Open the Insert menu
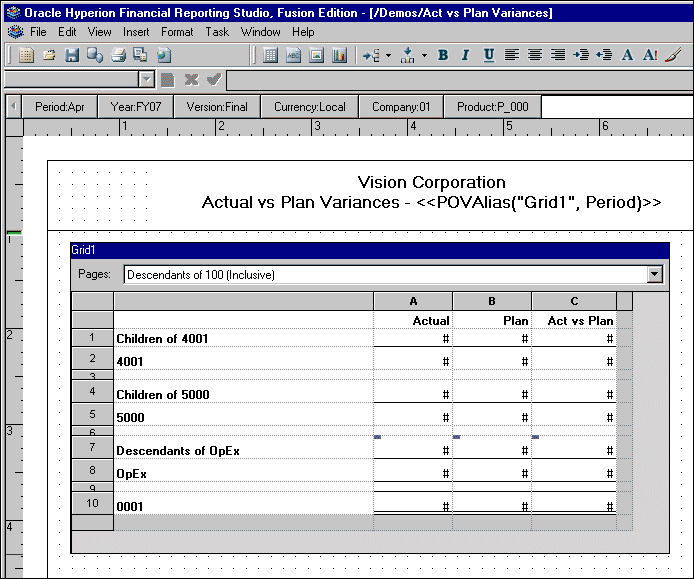This screenshot has height=579, width=694. click(136, 32)
